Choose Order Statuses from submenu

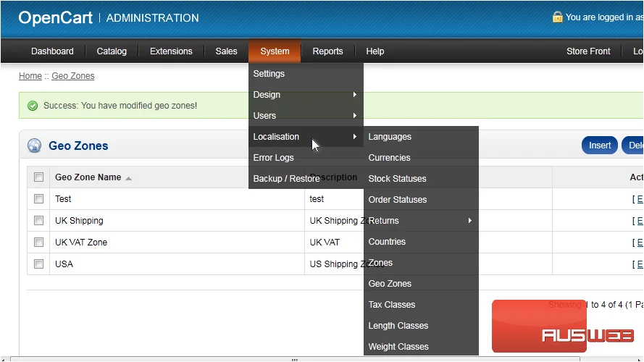[x=422, y=200]
